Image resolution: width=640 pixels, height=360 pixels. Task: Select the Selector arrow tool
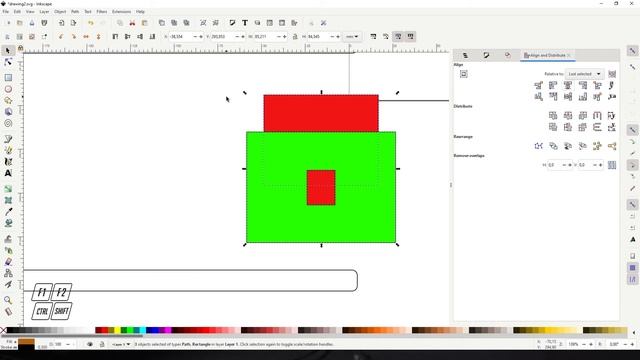[x=8, y=51]
